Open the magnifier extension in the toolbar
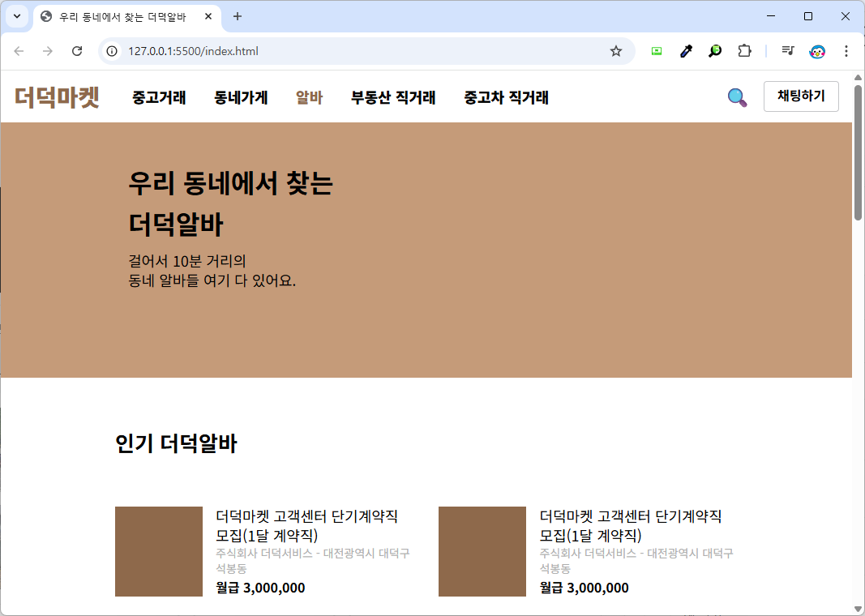The height and width of the screenshot is (616, 865). tap(715, 51)
